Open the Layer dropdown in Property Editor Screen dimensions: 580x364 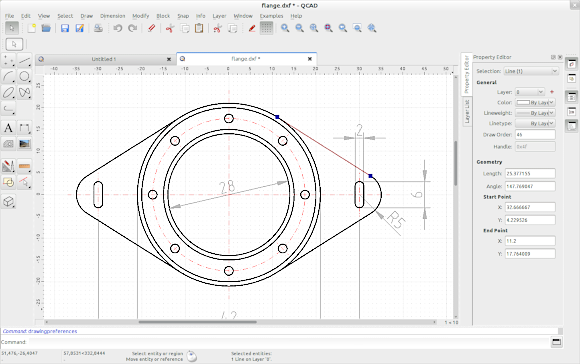530,92
